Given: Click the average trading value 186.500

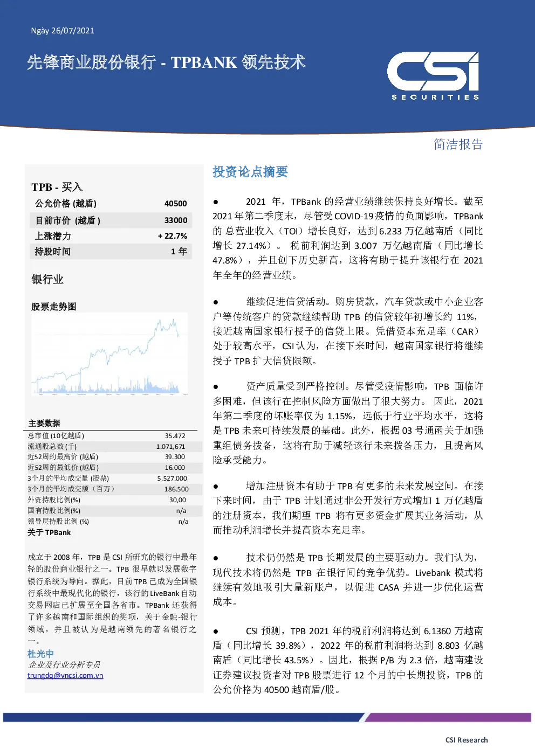Looking at the screenshot, I should click(177, 489).
